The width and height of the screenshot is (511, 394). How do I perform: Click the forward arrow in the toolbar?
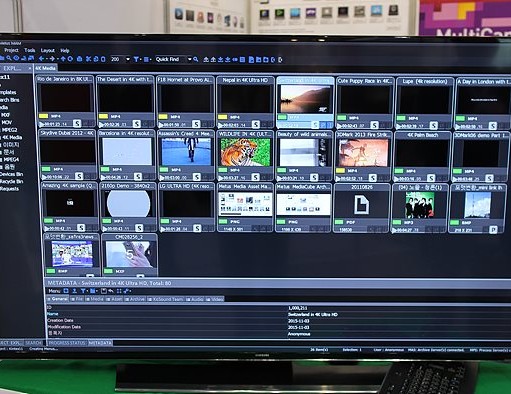tap(52, 59)
